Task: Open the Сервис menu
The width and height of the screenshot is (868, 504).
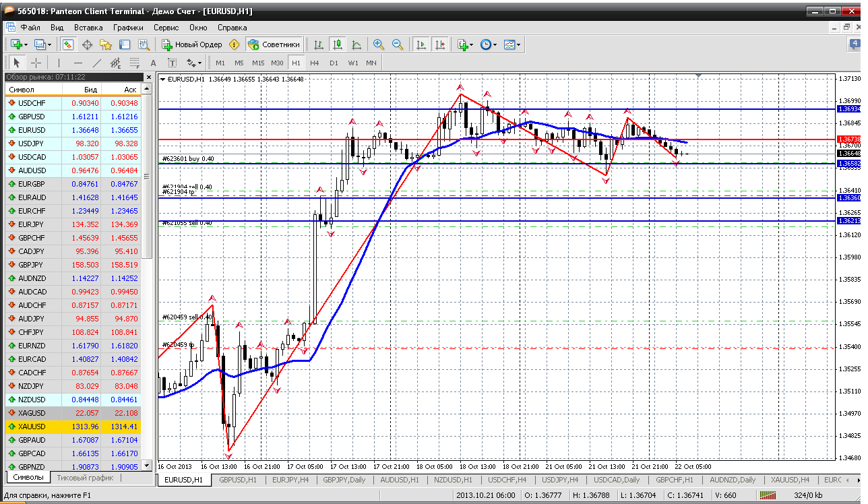Action: pos(166,28)
